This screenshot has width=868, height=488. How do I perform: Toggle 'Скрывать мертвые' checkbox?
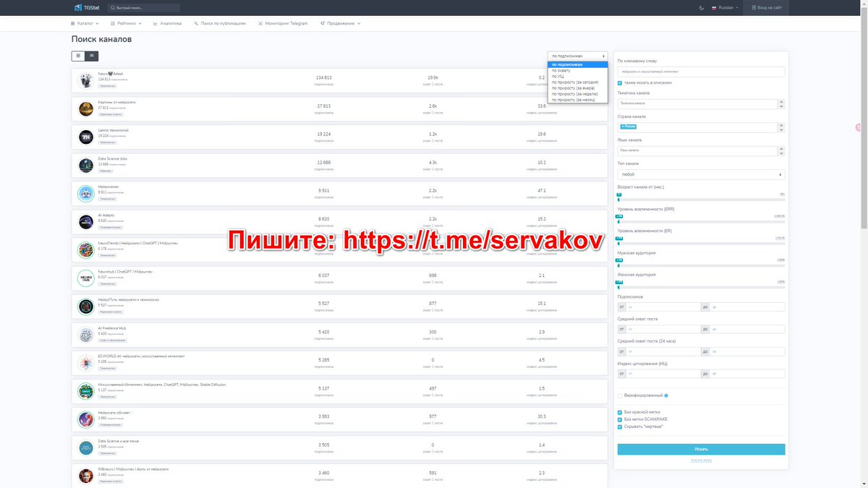(620, 427)
